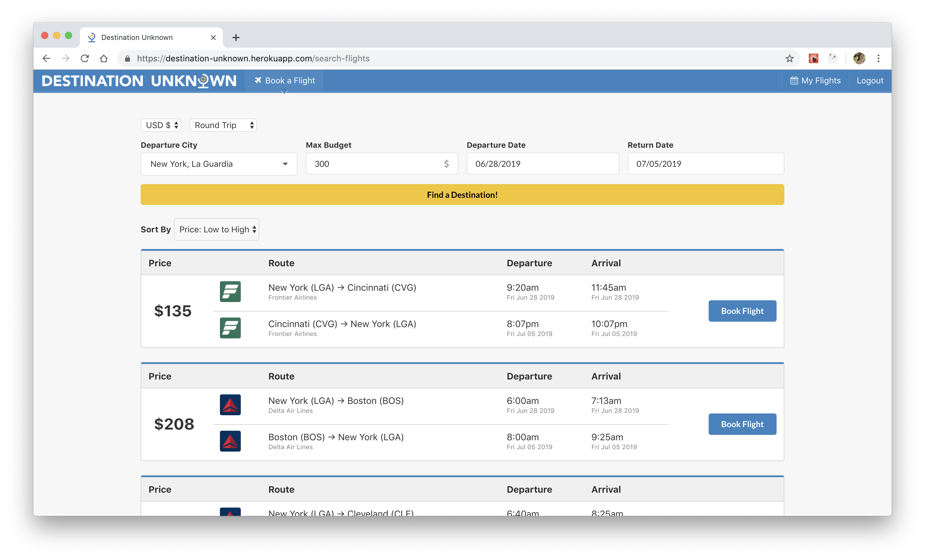Click the browser forward arrow
Image resolution: width=925 pixels, height=560 pixels.
coord(65,58)
